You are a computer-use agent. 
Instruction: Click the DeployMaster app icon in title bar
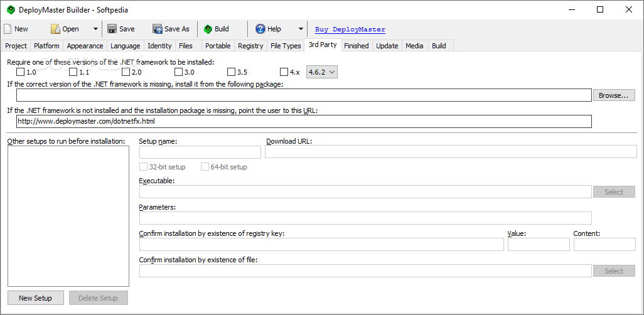pyautogui.click(x=11, y=10)
